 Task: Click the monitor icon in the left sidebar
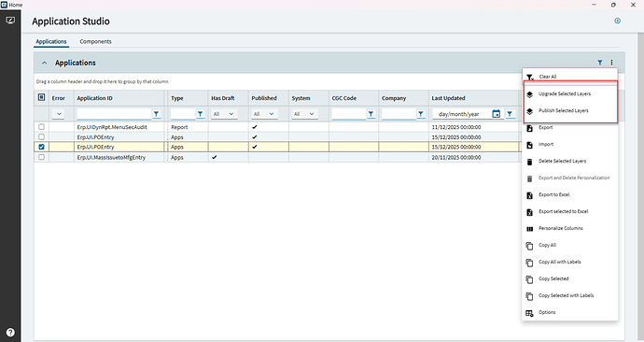(10, 21)
